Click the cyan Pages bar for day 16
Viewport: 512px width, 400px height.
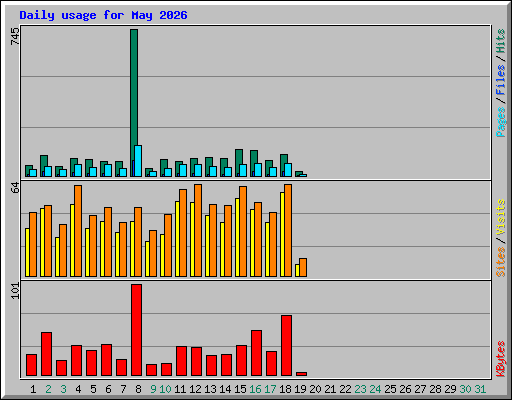pos(258,170)
